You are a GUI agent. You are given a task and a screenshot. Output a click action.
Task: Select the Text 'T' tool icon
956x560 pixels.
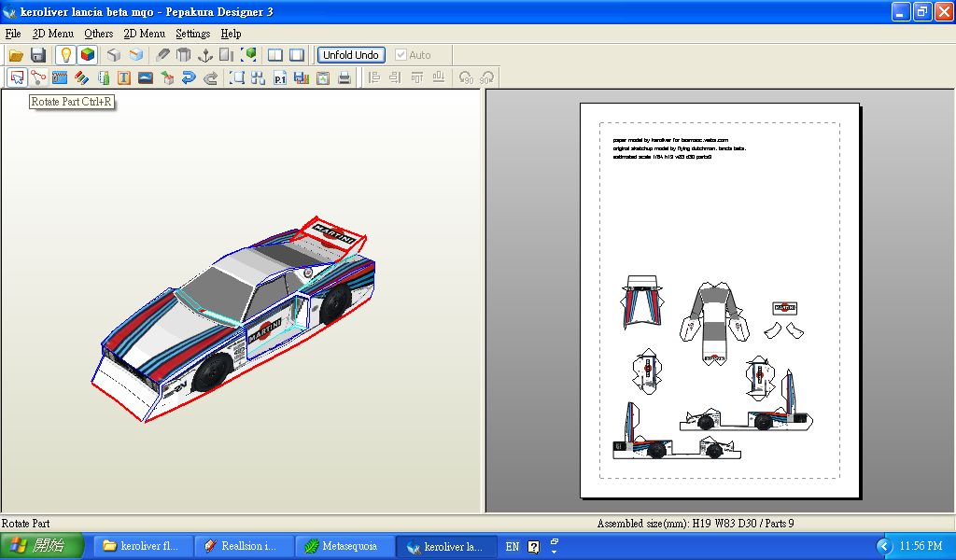tap(124, 78)
